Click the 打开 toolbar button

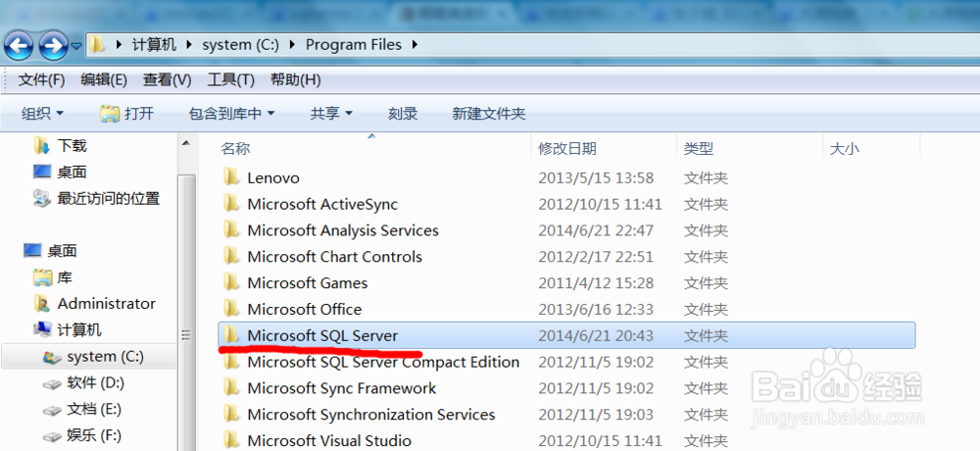click(126, 113)
